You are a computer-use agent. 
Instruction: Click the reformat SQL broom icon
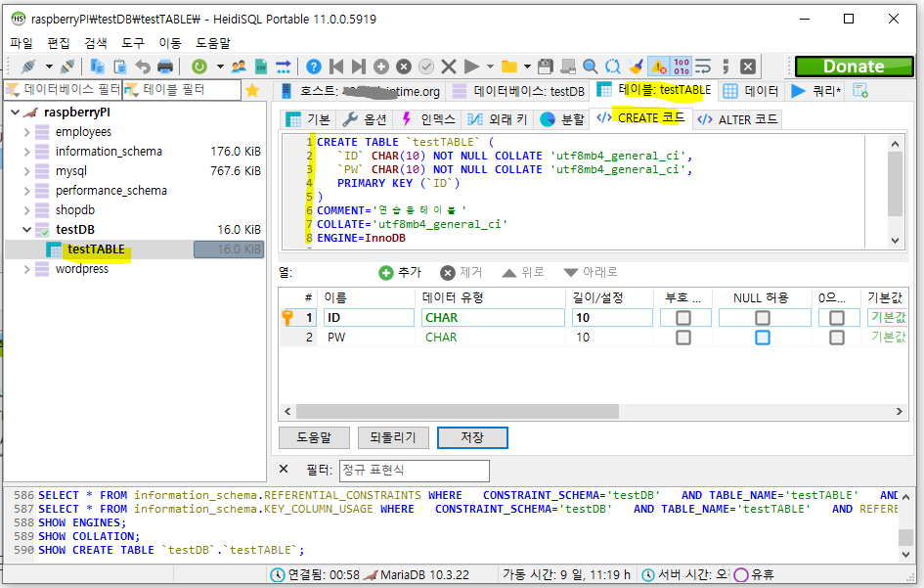[636, 67]
